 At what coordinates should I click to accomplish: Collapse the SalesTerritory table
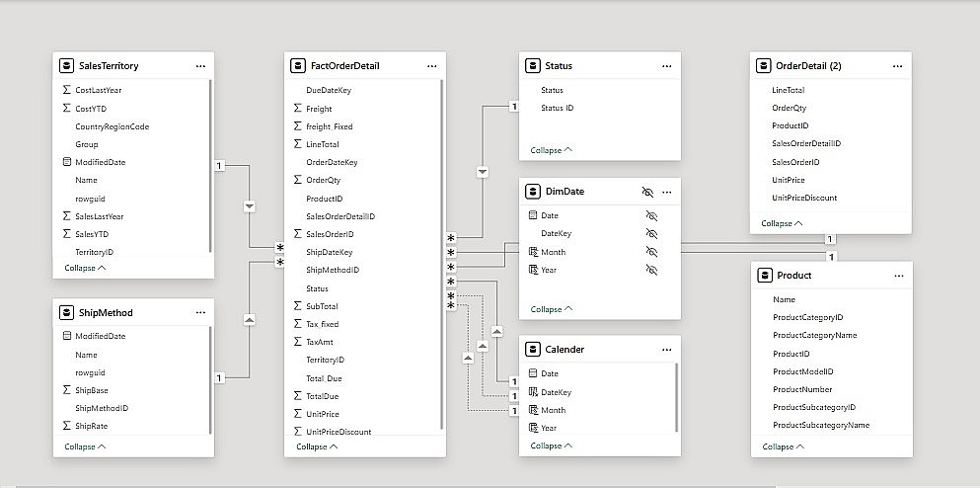click(x=86, y=268)
